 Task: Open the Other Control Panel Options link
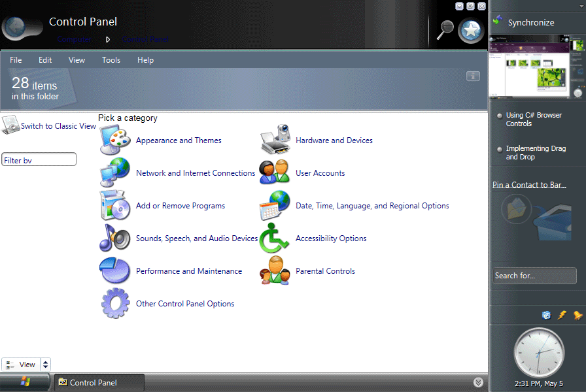[x=185, y=304]
